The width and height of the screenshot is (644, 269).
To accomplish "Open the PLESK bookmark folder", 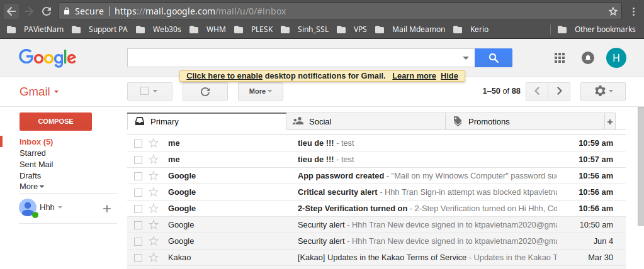I will (x=254, y=30).
